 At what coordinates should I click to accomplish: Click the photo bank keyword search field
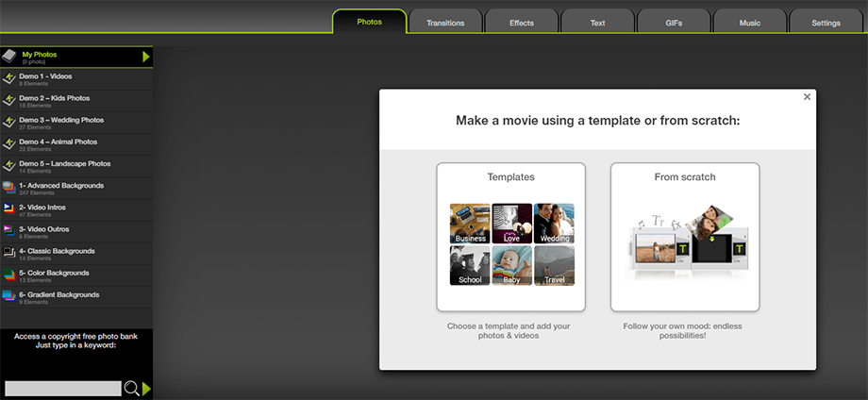coord(63,389)
